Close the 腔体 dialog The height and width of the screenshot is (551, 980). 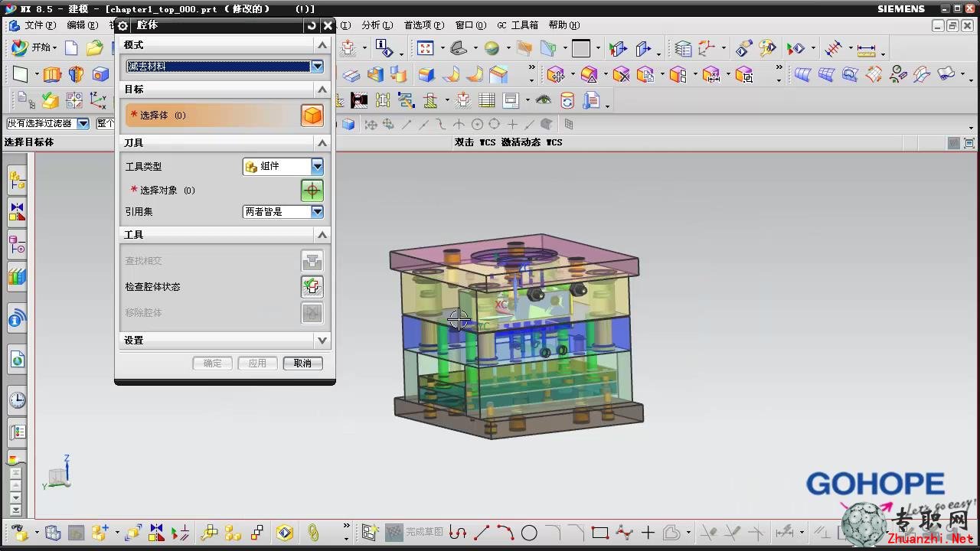(328, 25)
